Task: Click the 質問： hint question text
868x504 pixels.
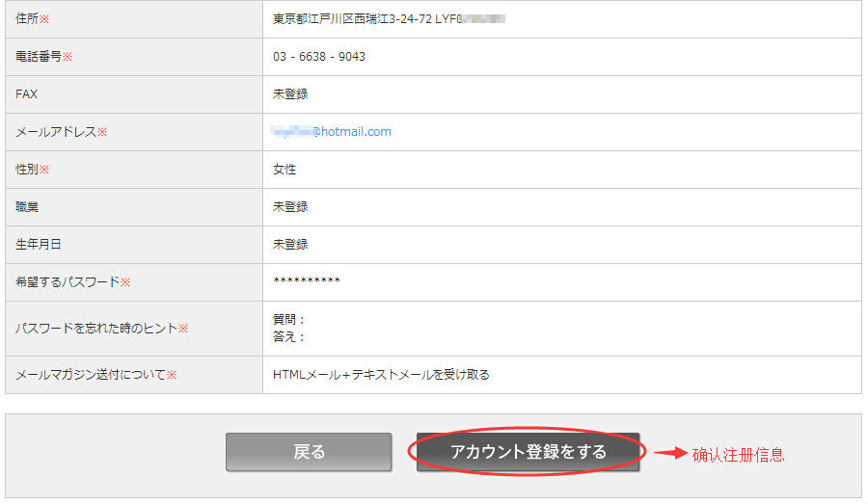Action: pos(289,320)
